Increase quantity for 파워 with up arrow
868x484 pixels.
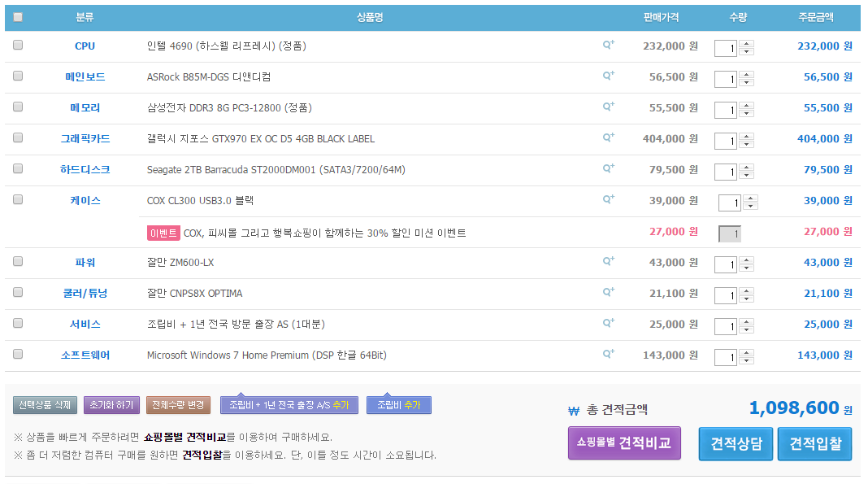(747, 261)
